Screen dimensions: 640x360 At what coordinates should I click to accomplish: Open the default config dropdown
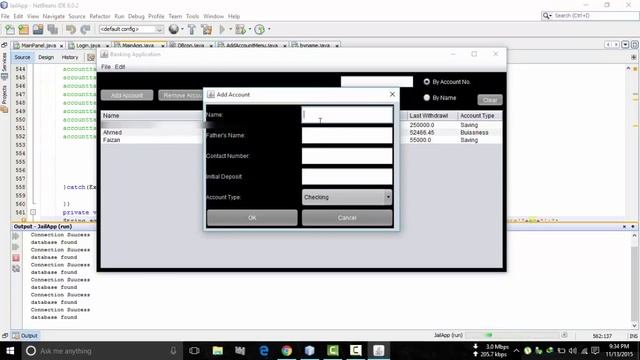pos(131,29)
